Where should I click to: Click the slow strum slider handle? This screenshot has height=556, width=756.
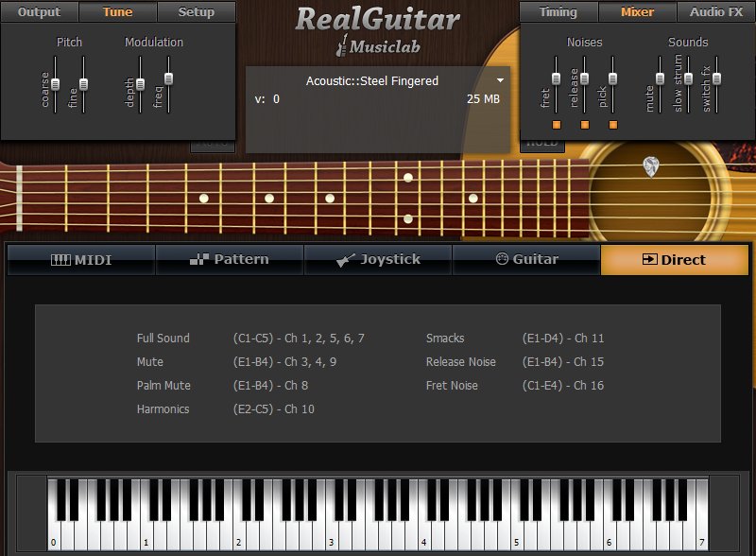(x=689, y=78)
